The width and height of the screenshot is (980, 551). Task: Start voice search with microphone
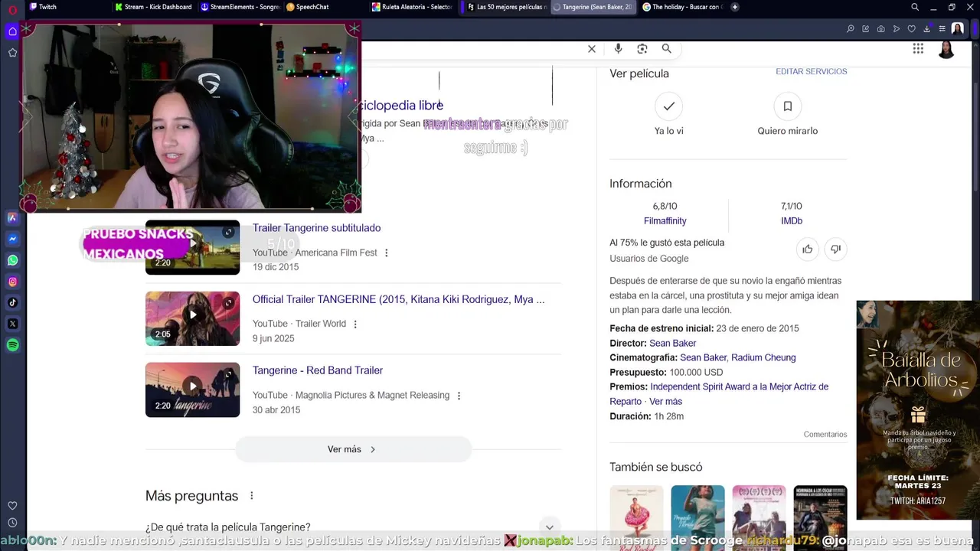coord(618,49)
